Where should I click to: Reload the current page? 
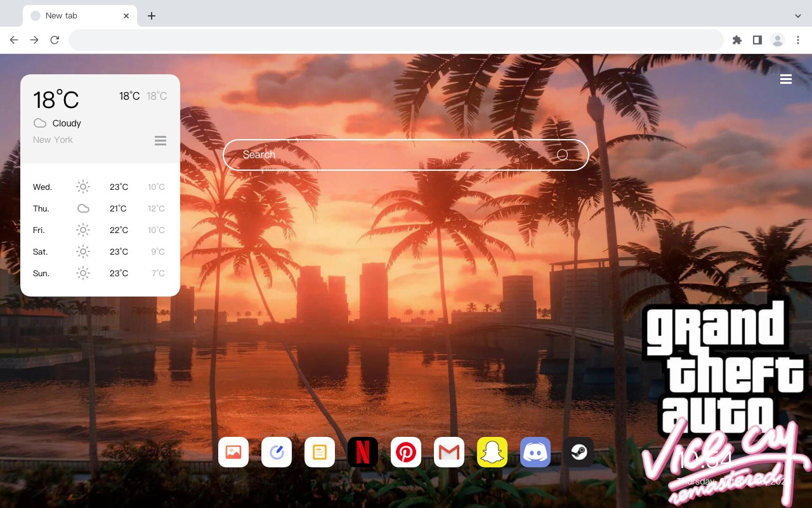coord(55,40)
